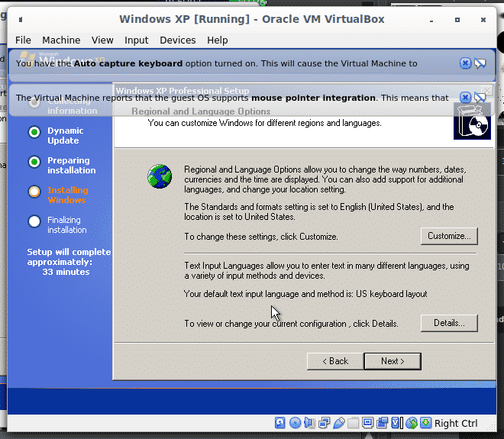The height and width of the screenshot is (439, 504).
Task: Suppress Auto capture keyboard message permanently
Action: coord(480,63)
